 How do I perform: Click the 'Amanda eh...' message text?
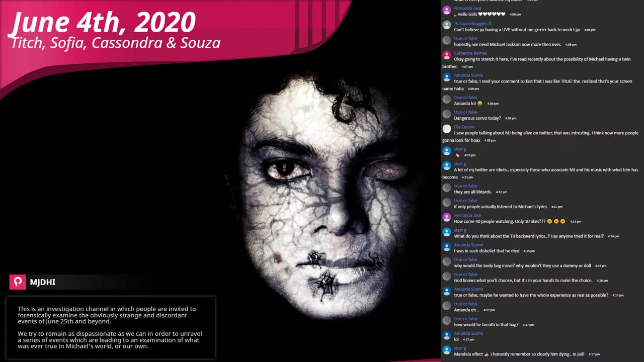tap(466, 310)
